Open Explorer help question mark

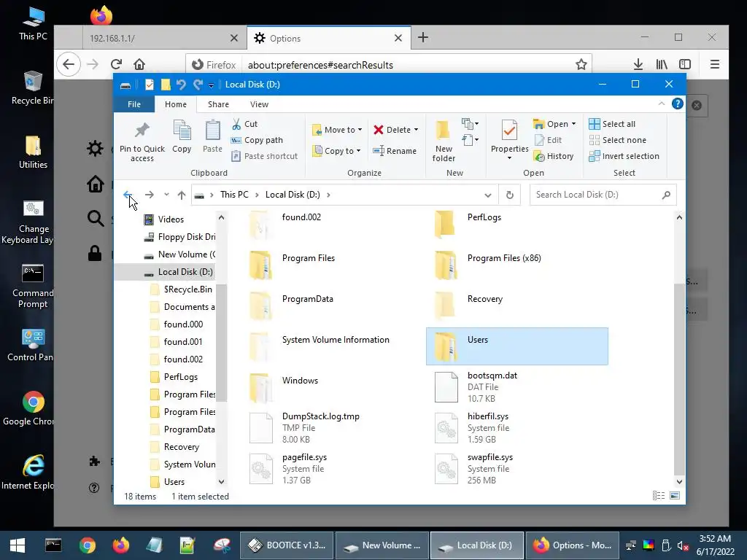(678, 104)
